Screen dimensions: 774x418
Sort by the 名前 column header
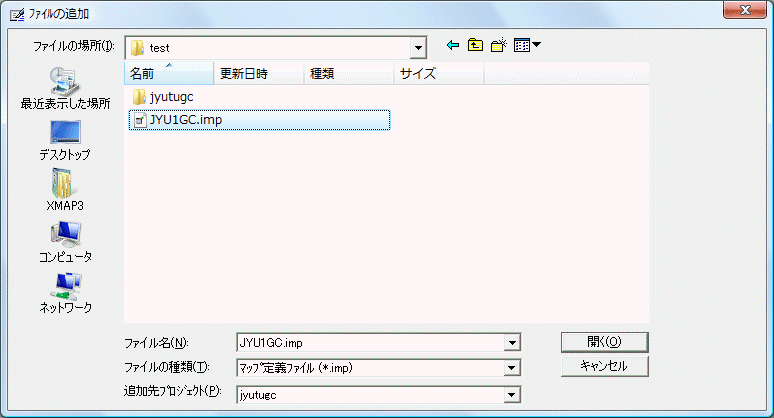point(169,74)
